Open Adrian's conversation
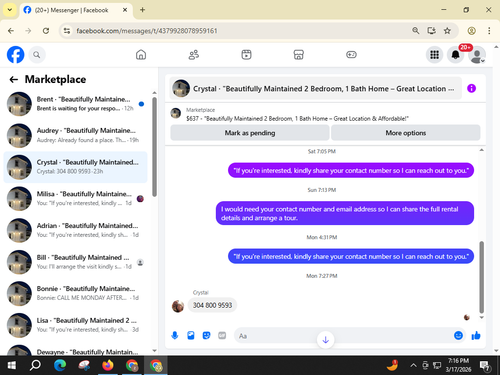Image resolution: width=500 pixels, height=375 pixels. pyautogui.click(x=76, y=230)
